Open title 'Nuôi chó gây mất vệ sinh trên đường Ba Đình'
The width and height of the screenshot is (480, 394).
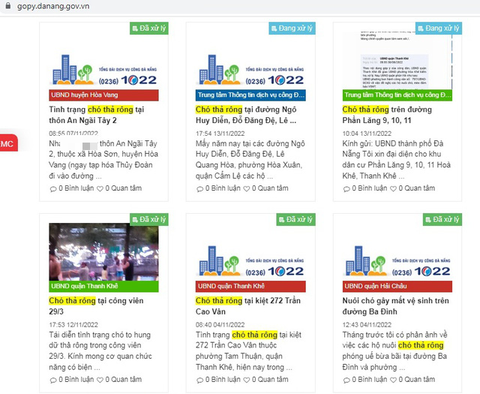[x=396, y=306]
